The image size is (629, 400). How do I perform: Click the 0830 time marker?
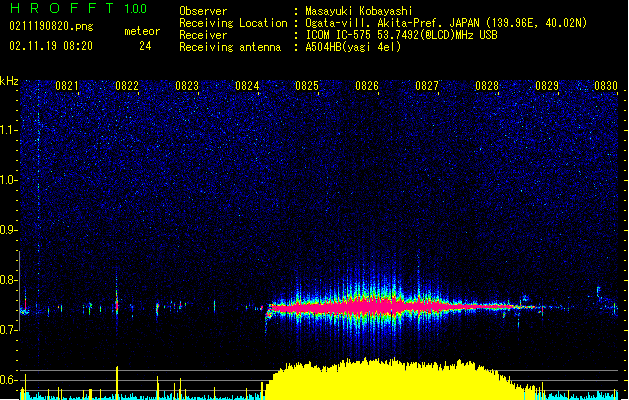tap(606, 85)
